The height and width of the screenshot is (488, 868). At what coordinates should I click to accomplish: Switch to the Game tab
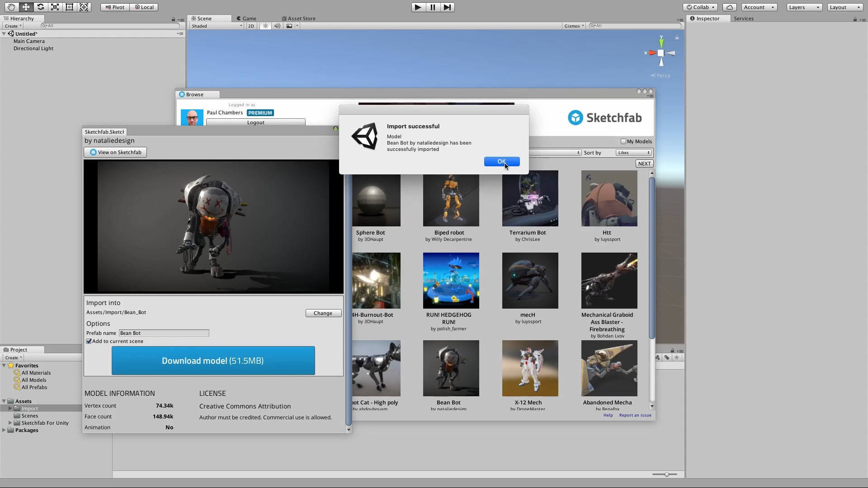pos(246,18)
